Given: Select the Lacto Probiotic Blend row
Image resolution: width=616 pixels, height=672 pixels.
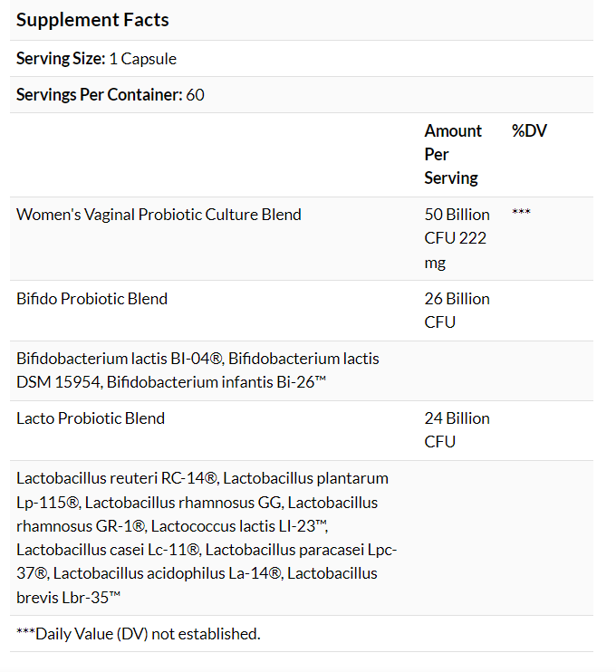Looking at the screenshot, I should click(x=91, y=418).
